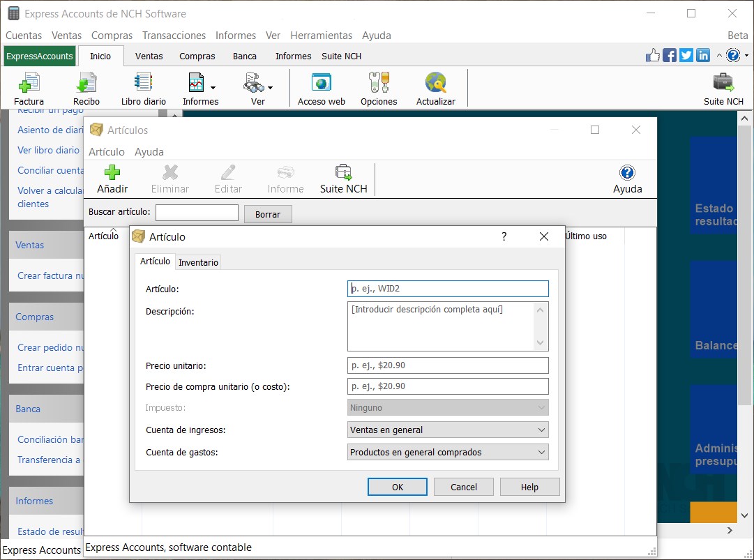Open the Cuenta de ingresos dropdown
The image size is (754, 560).
[448, 430]
